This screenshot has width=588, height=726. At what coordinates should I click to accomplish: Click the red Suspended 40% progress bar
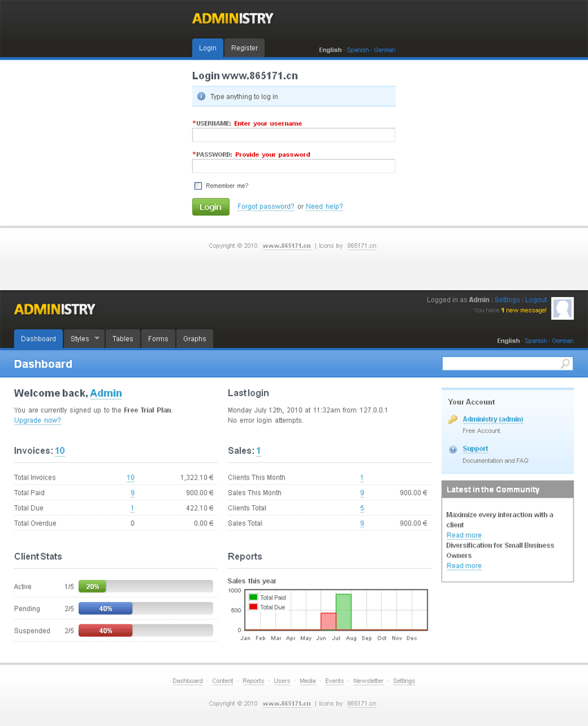pyautogui.click(x=105, y=631)
